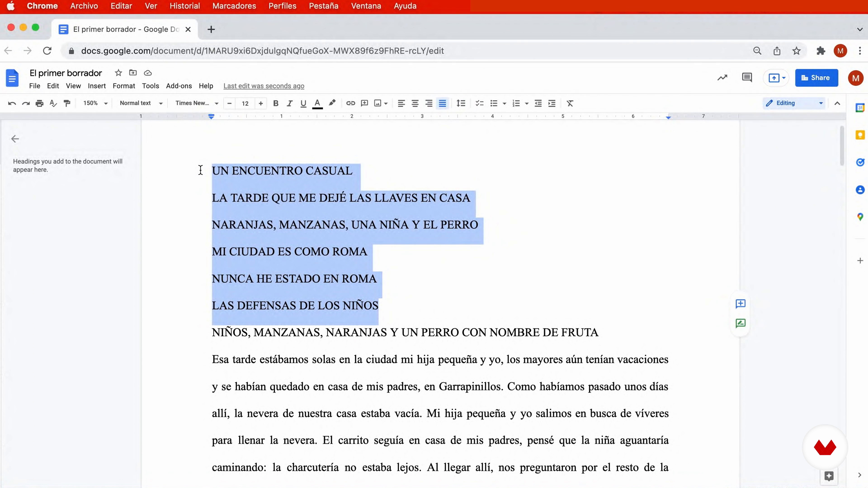Clear formatting icon
868x488 pixels.
coord(570,103)
